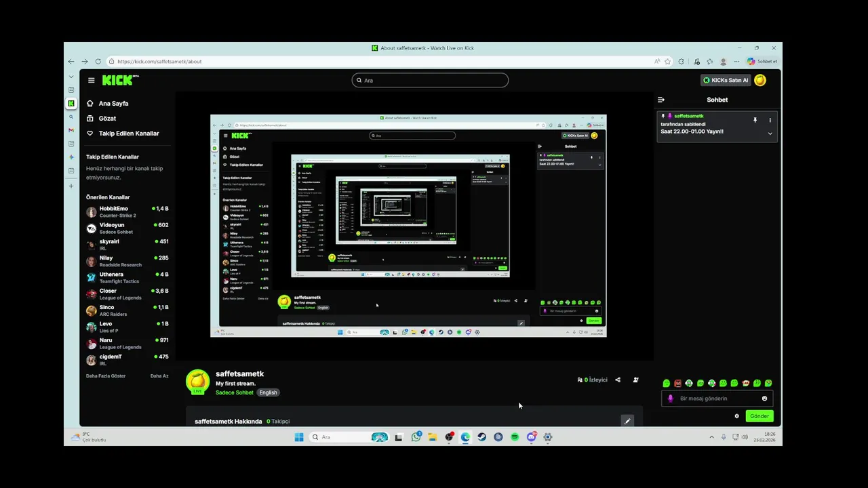Click the share stream icon
This screenshot has height=488, width=868.
[618, 380]
